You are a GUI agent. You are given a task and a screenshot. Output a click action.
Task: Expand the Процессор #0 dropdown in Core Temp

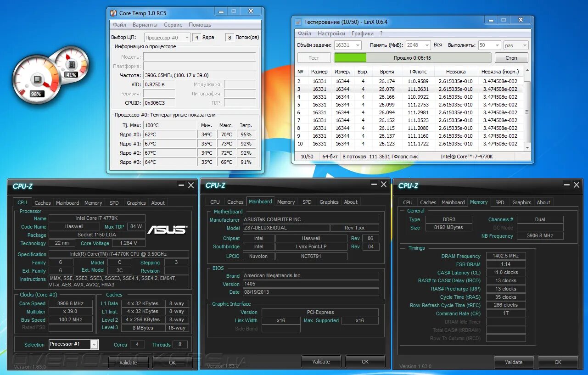point(168,38)
